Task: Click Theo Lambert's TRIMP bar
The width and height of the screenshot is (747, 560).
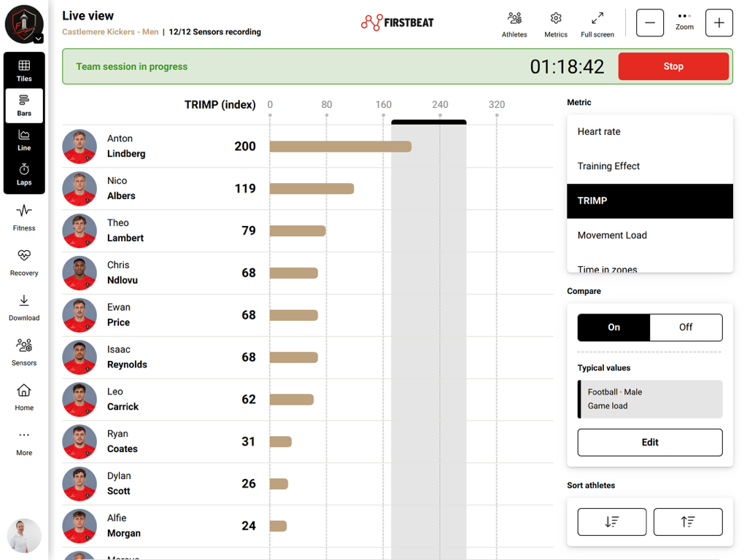Action: [x=298, y=231]
